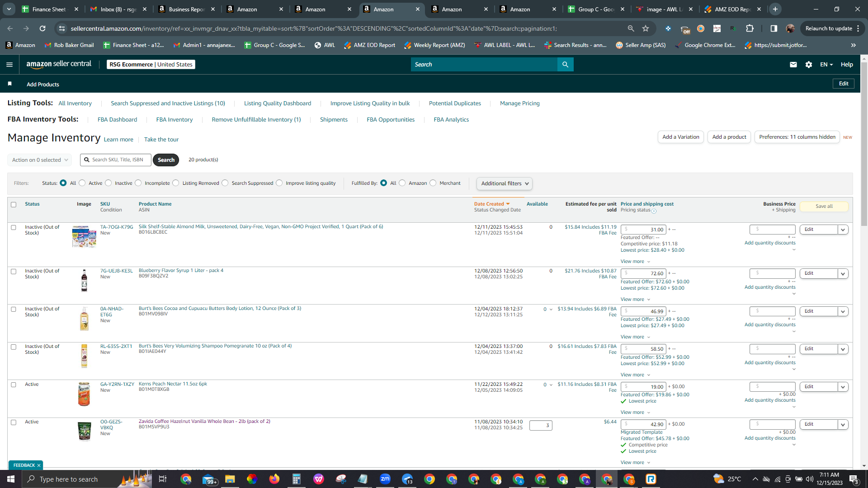Open the Edit dropdown arrow for Blueberry Flavor Syrup
The width and height of the screenshot is (868, 488).
pos(843,274)
